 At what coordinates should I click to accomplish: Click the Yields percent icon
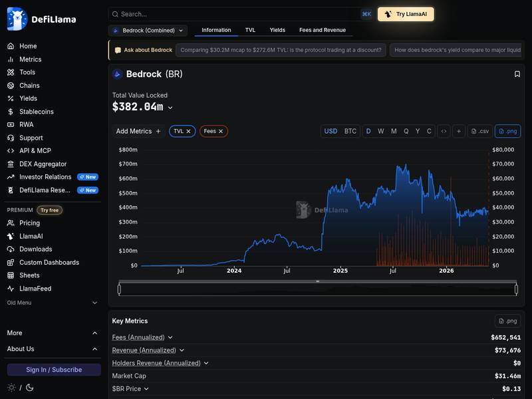coord(11,98)
